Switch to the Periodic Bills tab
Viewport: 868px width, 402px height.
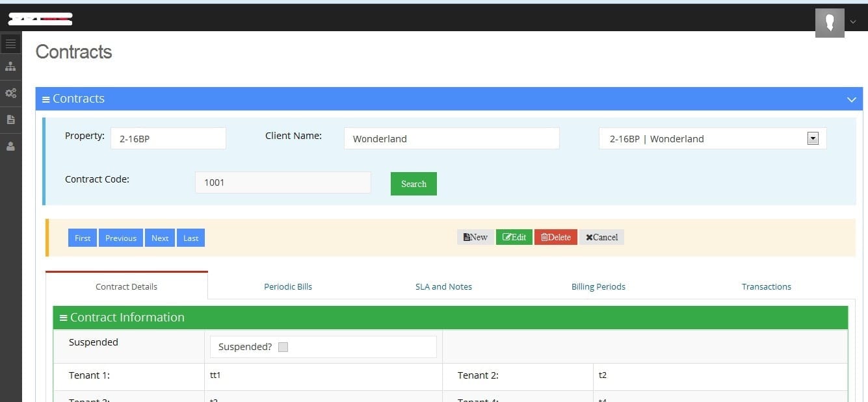pos(288,286)
